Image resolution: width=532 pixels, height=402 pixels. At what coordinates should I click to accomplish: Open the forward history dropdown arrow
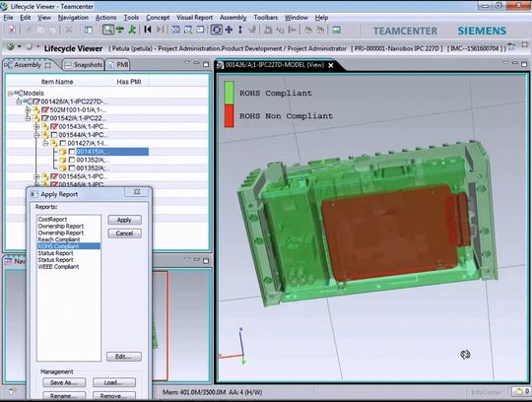[x=38, y=46]
